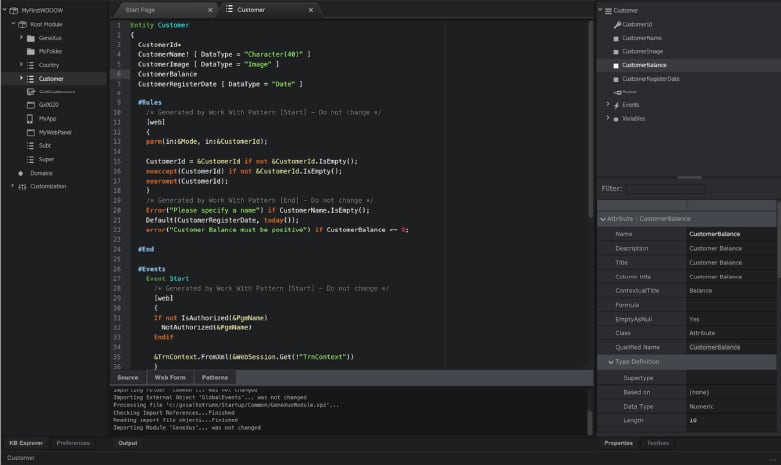Click the Events lightning bolt icon
781x465 pixels.
click(617, 105)
